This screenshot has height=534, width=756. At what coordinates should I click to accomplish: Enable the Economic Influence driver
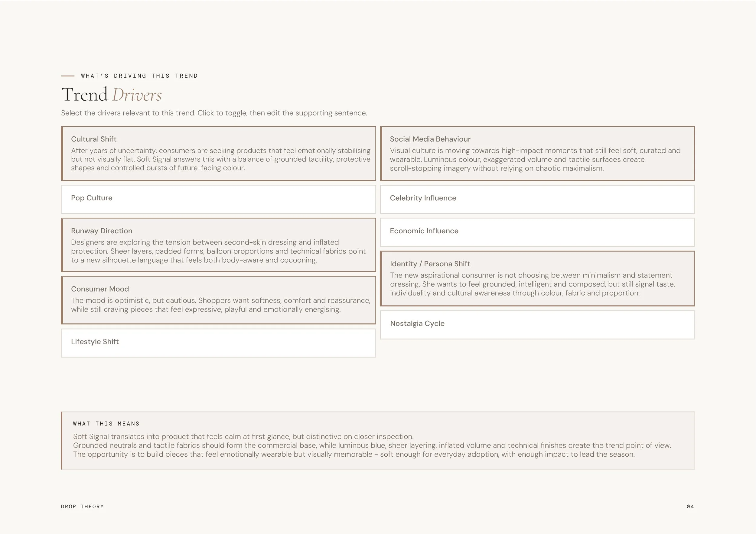pyautogui.click(x=537, y=232)
